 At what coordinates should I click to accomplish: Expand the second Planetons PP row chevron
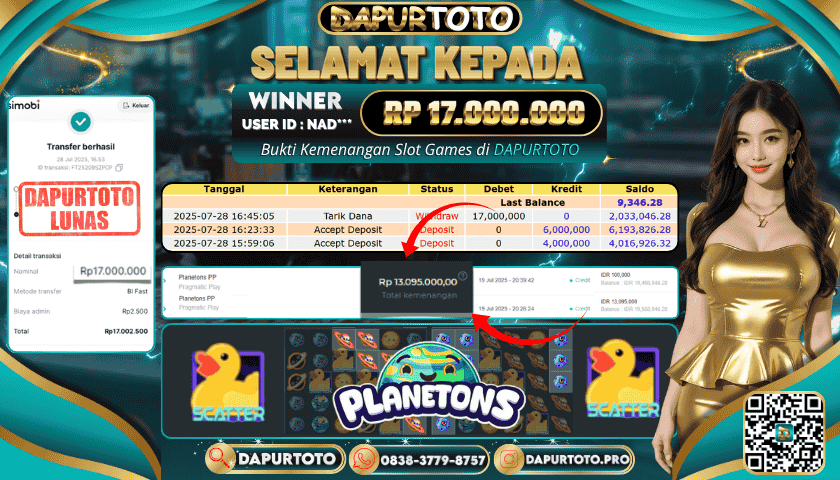pyautogui.click(x=166, y=308)
